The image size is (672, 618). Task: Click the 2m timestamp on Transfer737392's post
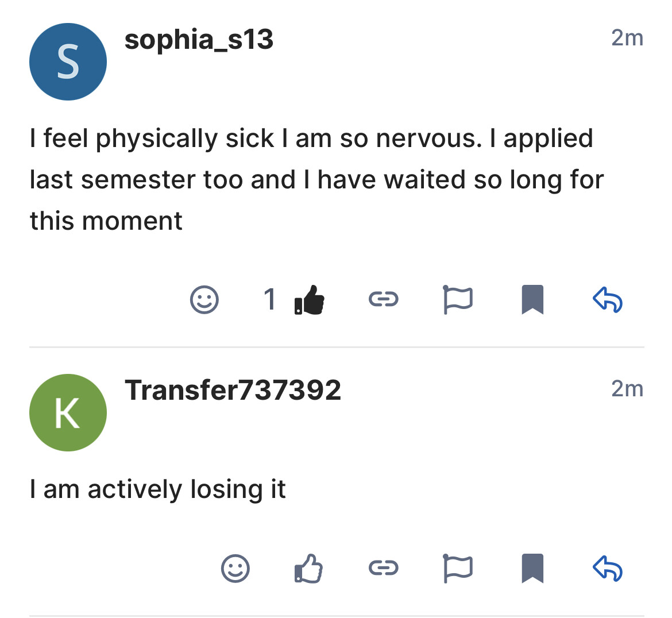click(x=627, y=389)
